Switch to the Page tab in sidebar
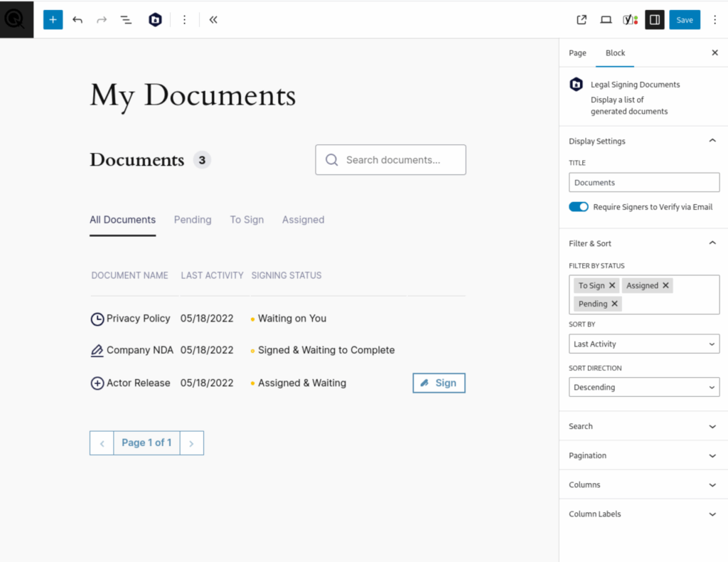 578,53
